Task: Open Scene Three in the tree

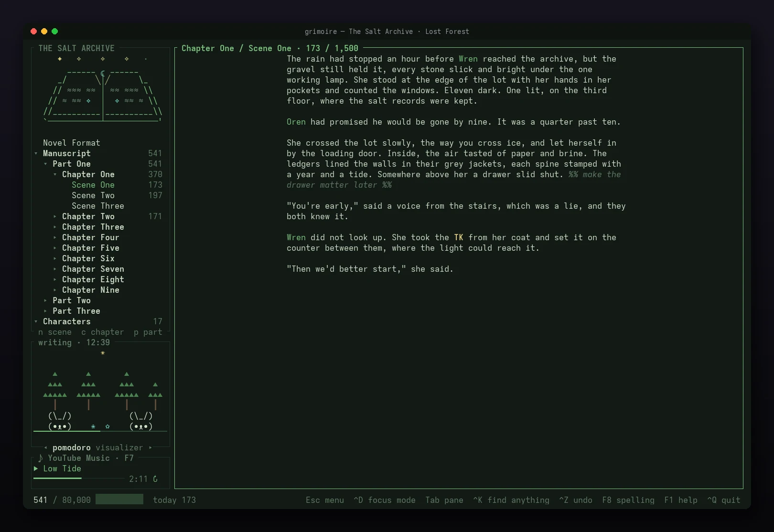Action: [98, 206]
